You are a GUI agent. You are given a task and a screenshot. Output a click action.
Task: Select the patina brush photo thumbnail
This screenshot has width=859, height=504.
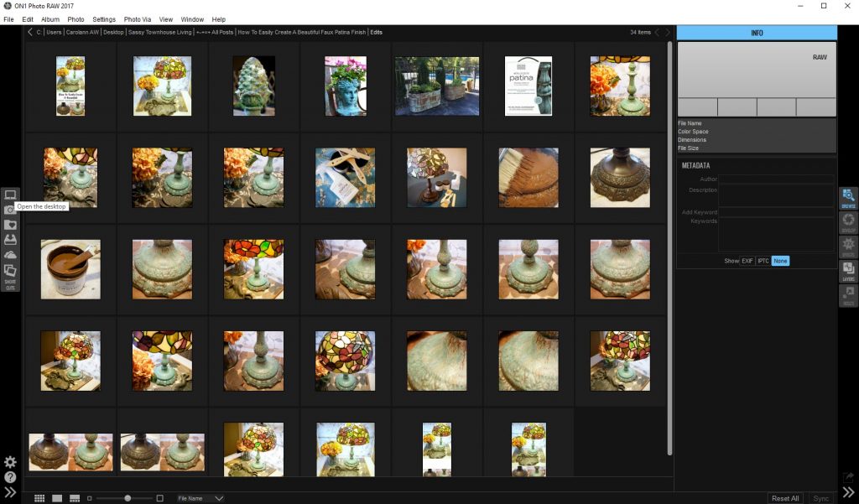pos(529,177)
